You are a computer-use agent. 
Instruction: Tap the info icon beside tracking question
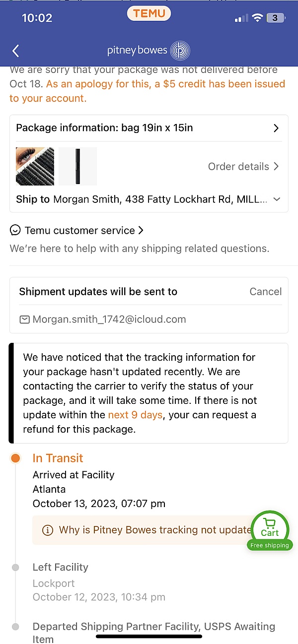(x=48, y=530)
